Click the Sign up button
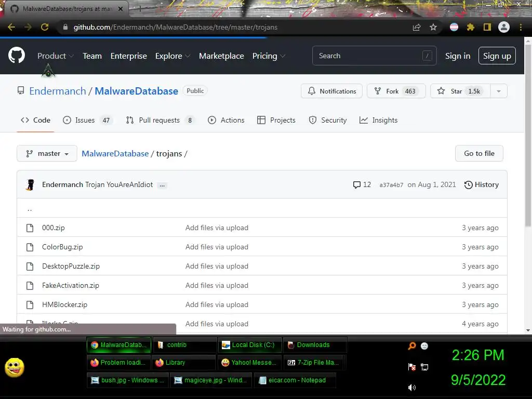Image resolution: width=532 pixels, height=399 pixels. 497,56
